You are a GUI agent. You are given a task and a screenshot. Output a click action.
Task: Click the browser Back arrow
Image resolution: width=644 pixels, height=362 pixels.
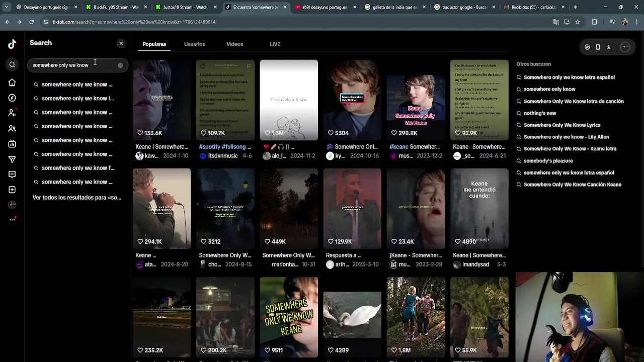7,22
